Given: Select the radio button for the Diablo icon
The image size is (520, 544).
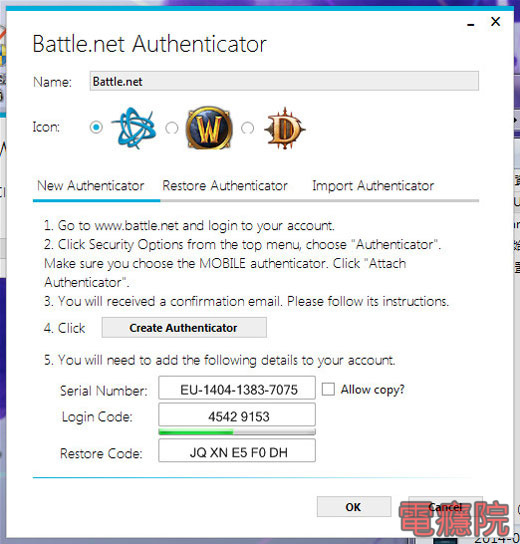Looking at the screenshot, I should 247,128.
